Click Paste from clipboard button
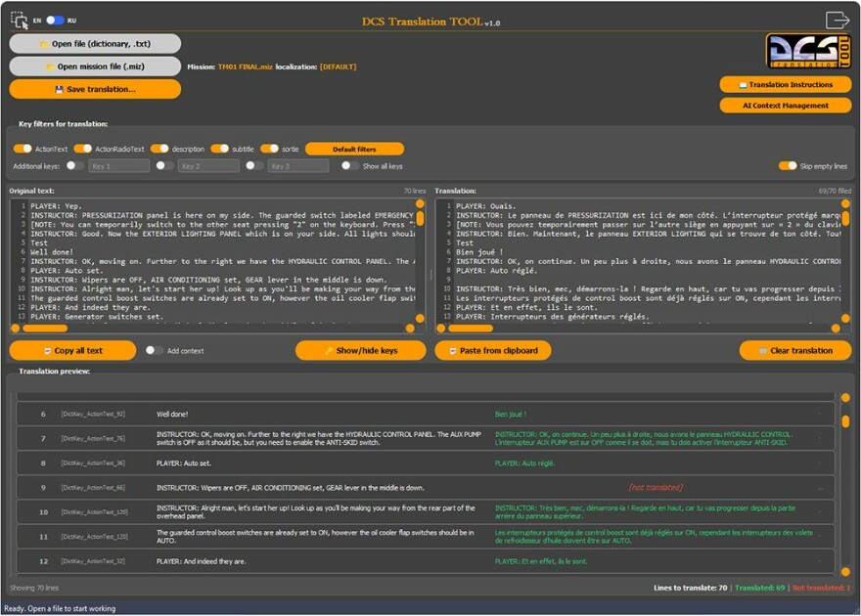The image size is (861, 616). (493, 350)
